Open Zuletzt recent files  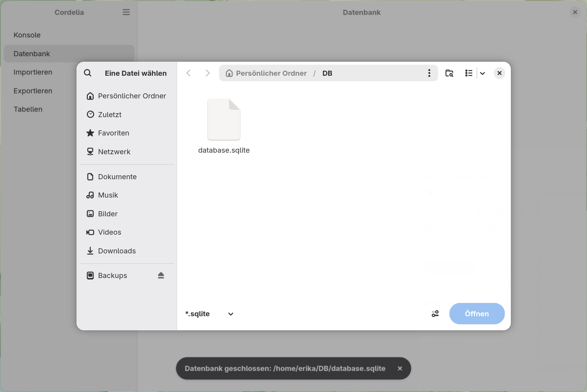[127, 114]
